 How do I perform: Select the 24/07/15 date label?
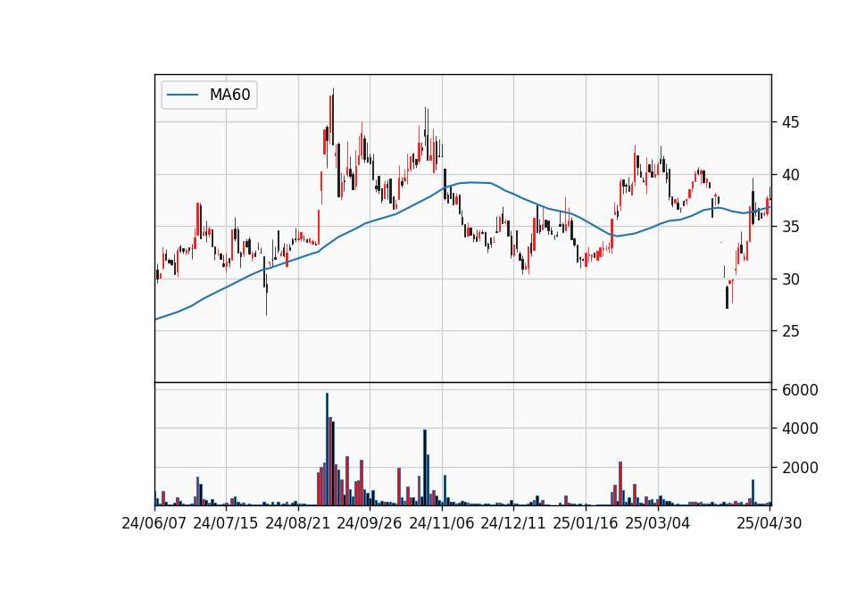(x=225, y=523)
